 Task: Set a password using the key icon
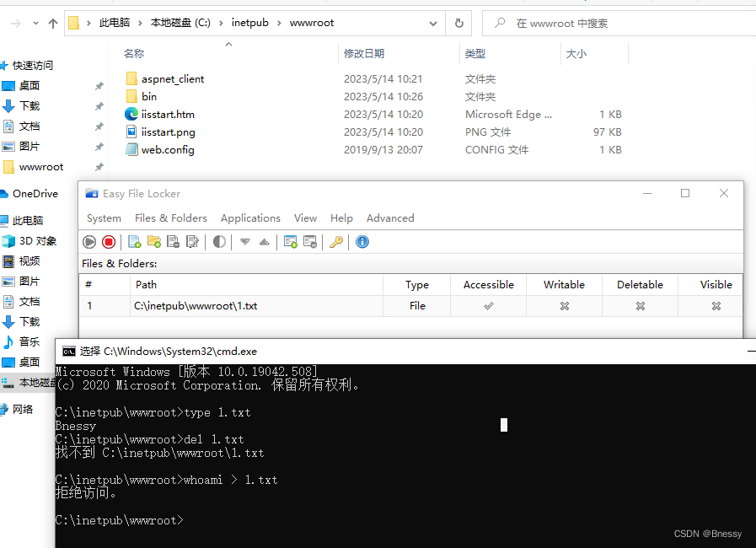(x=335, y=242)
